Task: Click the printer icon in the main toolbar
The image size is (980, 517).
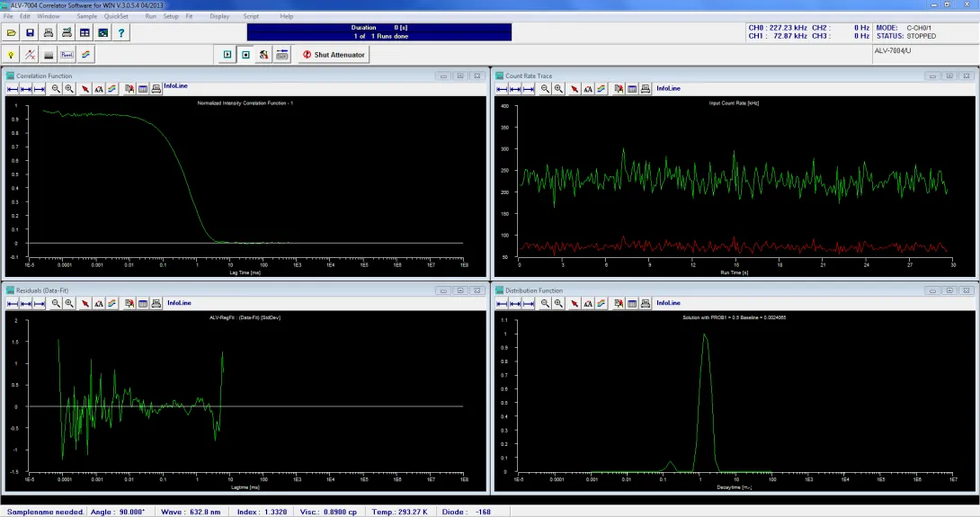Action: pos(49,32)
